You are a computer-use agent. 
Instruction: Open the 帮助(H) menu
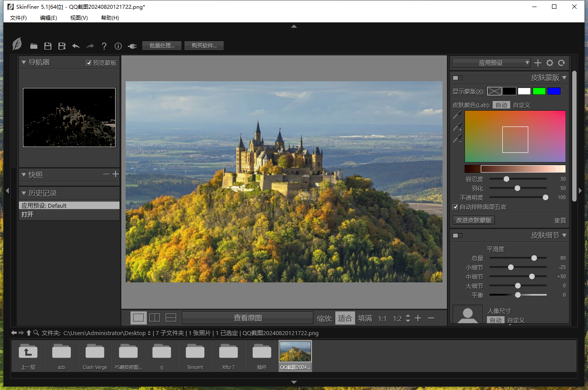pyautogui.click(x=110, y=18)
